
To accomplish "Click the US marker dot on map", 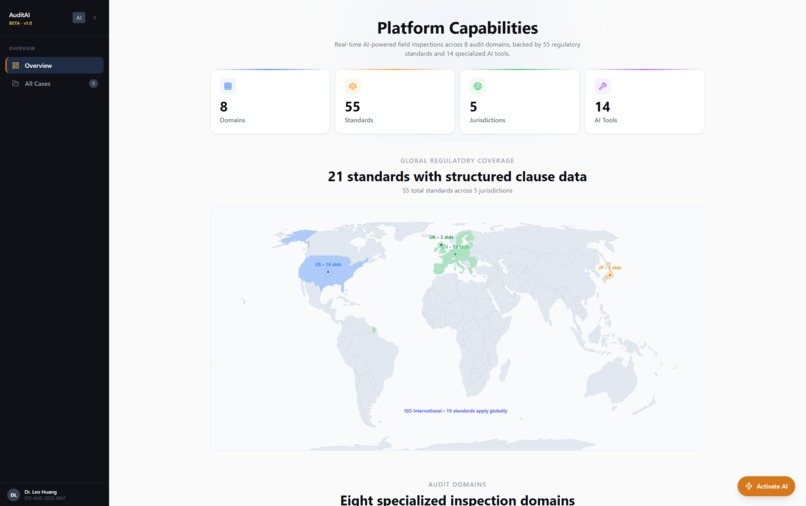I will [328, 272].
